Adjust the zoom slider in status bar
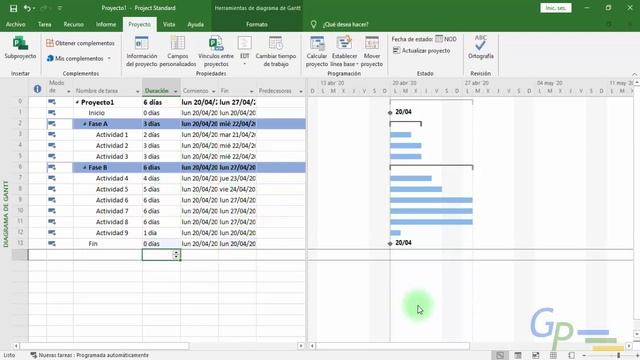Viewport: 640px width, 360px height. click(x=618, y=356)
